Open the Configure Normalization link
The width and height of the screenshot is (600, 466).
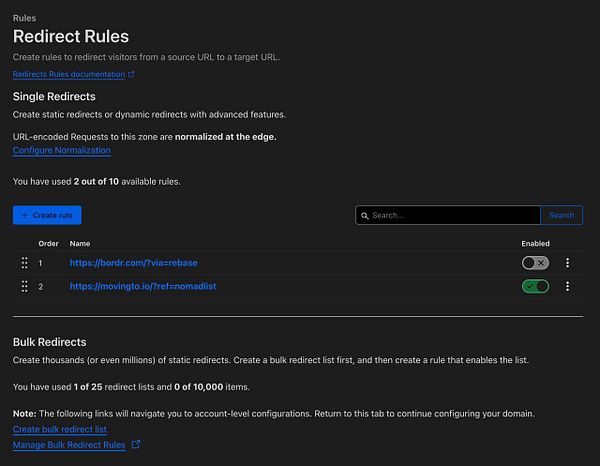pyautogui.click(x=62, y=150)
